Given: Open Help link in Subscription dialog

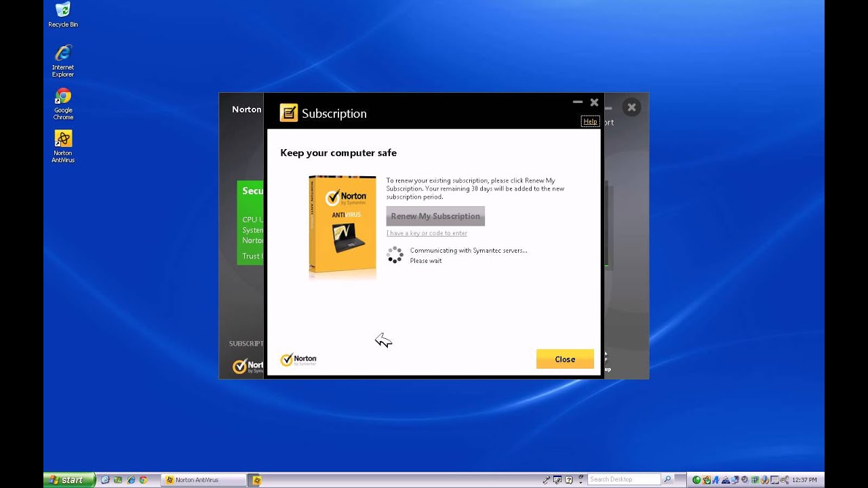Looking at the screenshot, I should click(590, 121).
